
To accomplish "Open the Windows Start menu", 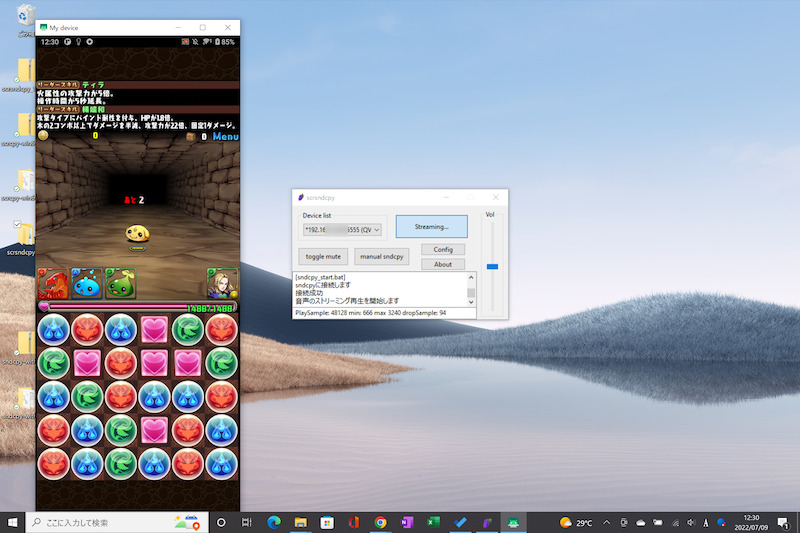I will [13, 522].
